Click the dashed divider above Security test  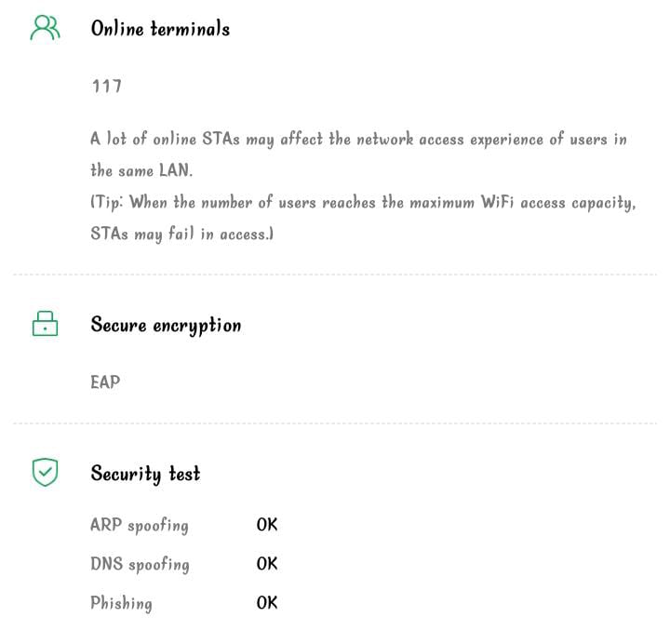pos(335,423)
